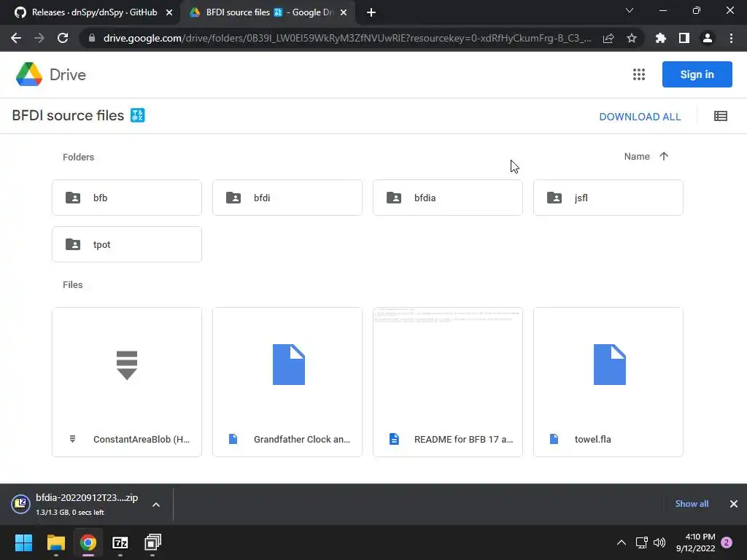Close the downloads bar
This screenshot has width=747, height=560.
pyautogui.click(x=734, y=504)
